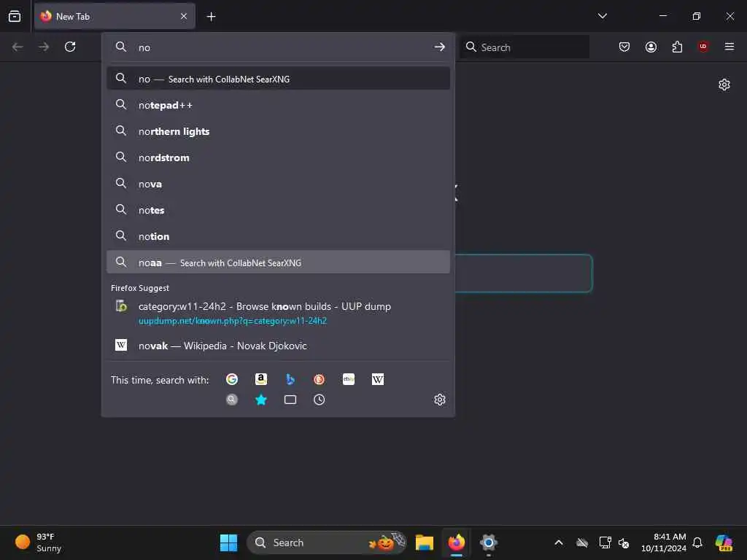Open the Settings app on the taskbar
The width and height of the screenshot is (747, 560).
[488, 542]
